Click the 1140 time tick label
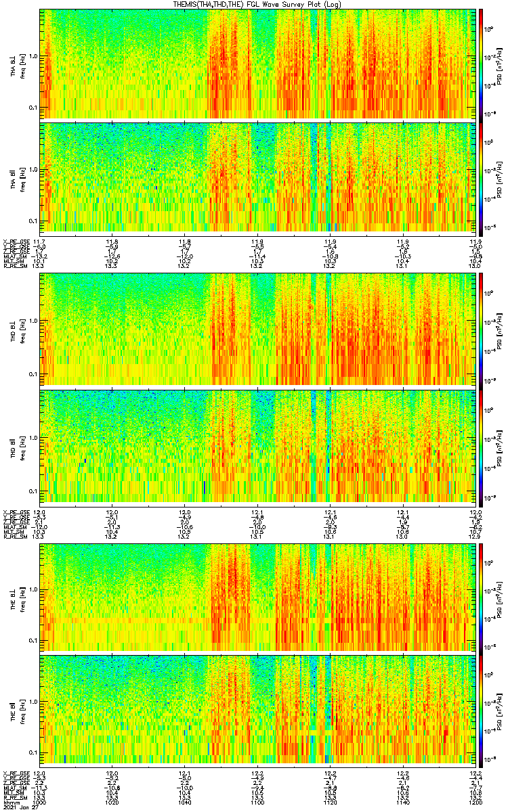 [402, 802]
